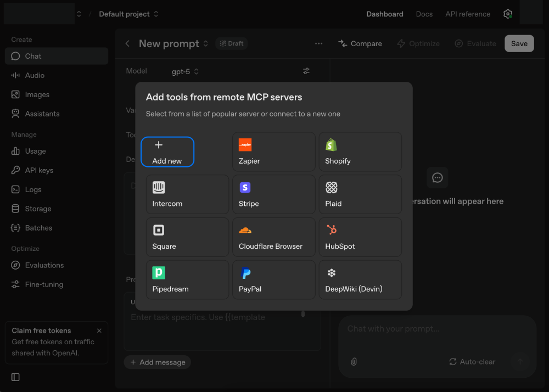Go back using the left arrow
549x392 pixels.
click(x=127, y=43)
